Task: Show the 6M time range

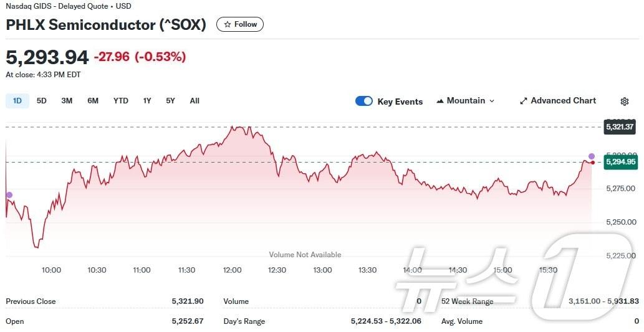Action: (93, 101)
